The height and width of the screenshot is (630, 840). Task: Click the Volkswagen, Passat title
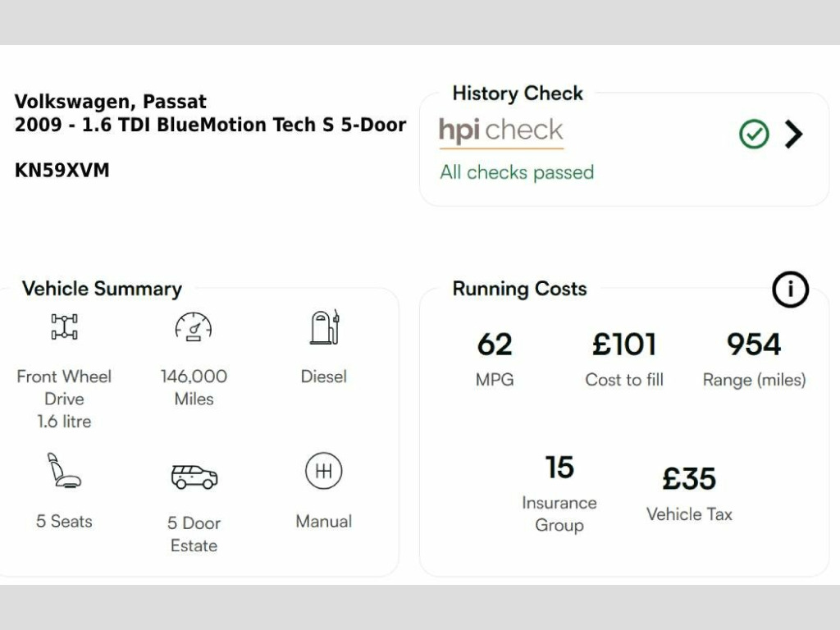point(111,101)
